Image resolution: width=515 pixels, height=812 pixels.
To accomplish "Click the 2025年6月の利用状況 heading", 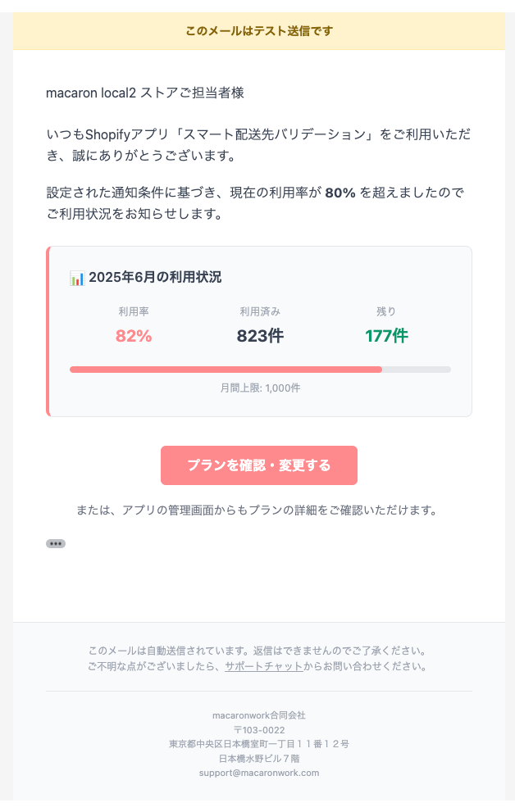I will coord(155,278).
